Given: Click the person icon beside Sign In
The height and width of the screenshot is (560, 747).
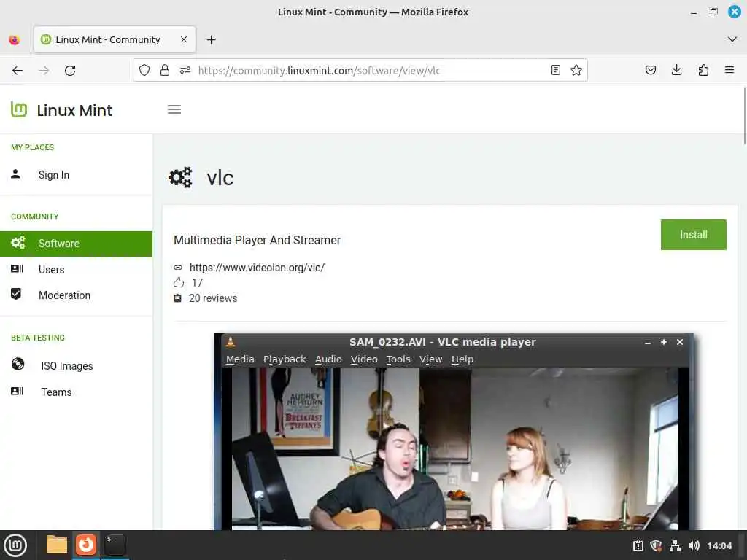Looking at the screenshot, I should point(15,174).
